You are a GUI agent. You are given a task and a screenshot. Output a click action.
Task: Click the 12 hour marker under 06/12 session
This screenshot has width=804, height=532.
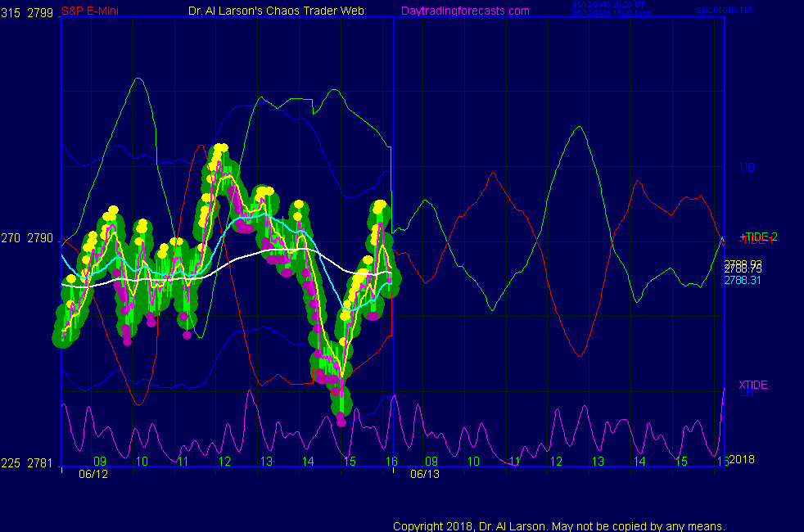224,462
